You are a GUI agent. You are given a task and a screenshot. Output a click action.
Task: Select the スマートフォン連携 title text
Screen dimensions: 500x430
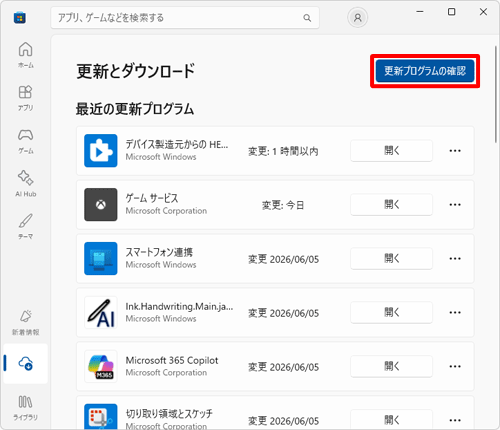159,252
